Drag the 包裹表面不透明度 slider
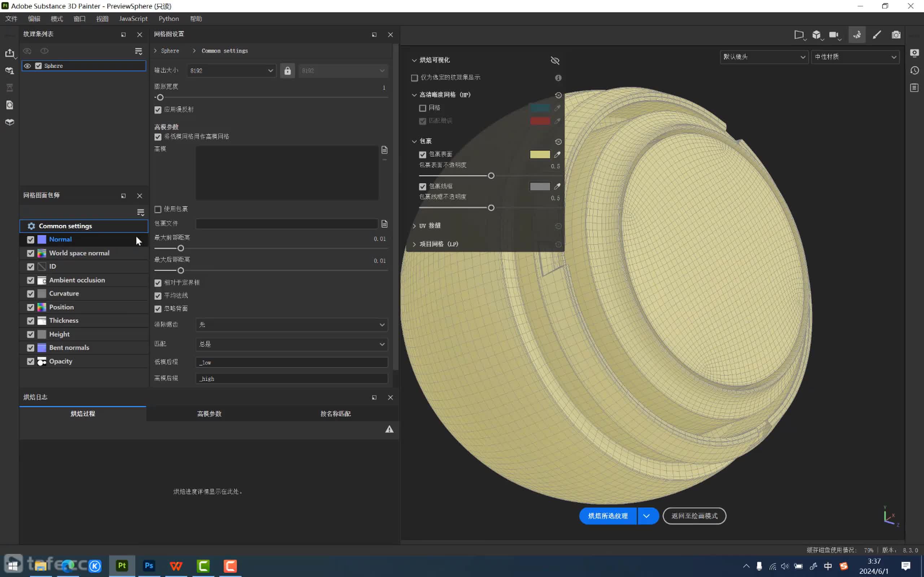 coord(490,176)
